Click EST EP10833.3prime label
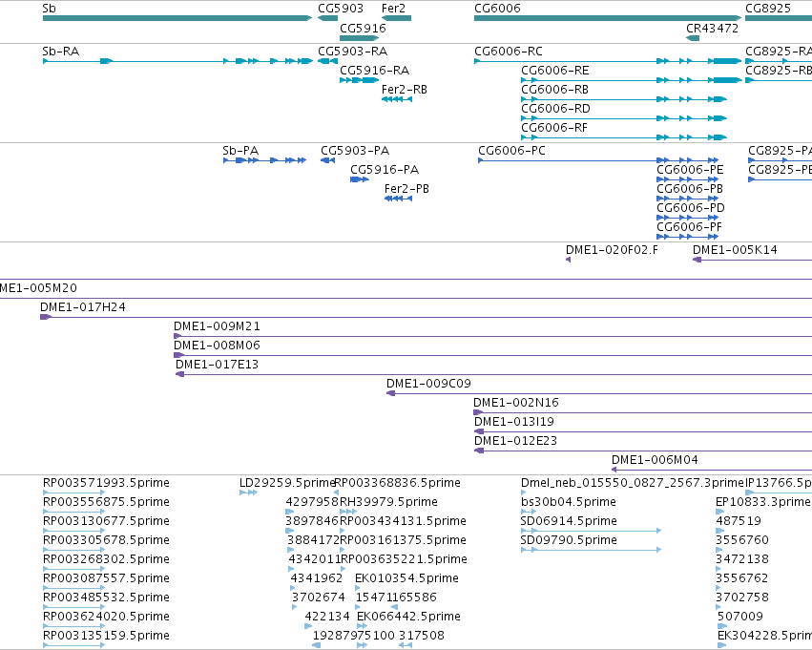Screen dimensions: 812x650 (x=763, y=502)
